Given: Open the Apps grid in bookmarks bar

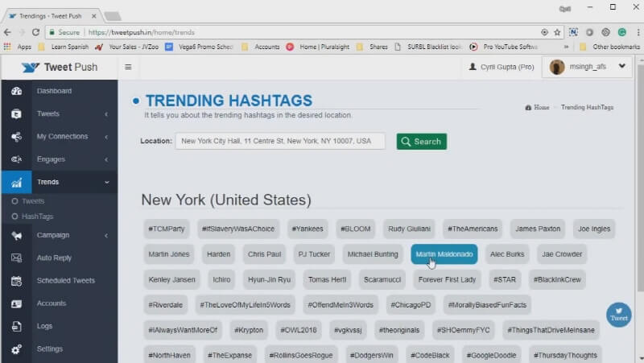Looking at the screenshot, I should point(7,47).
